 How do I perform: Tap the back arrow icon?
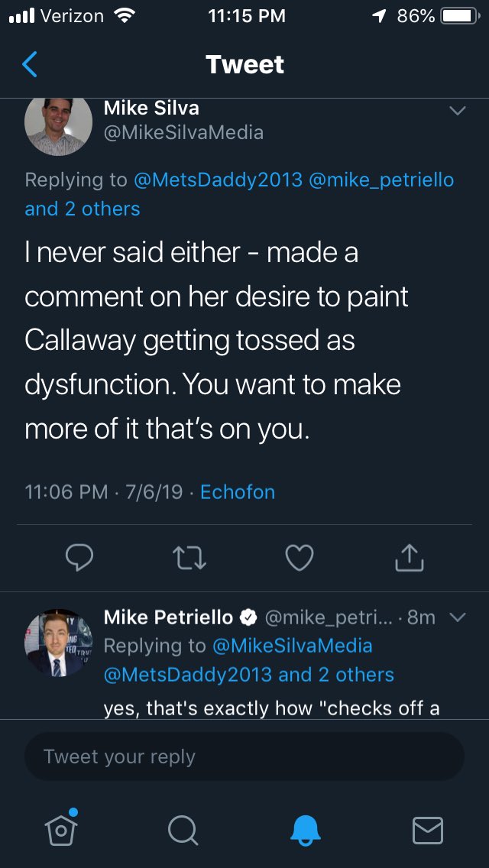pyautogui.click(x=30, y=65)
